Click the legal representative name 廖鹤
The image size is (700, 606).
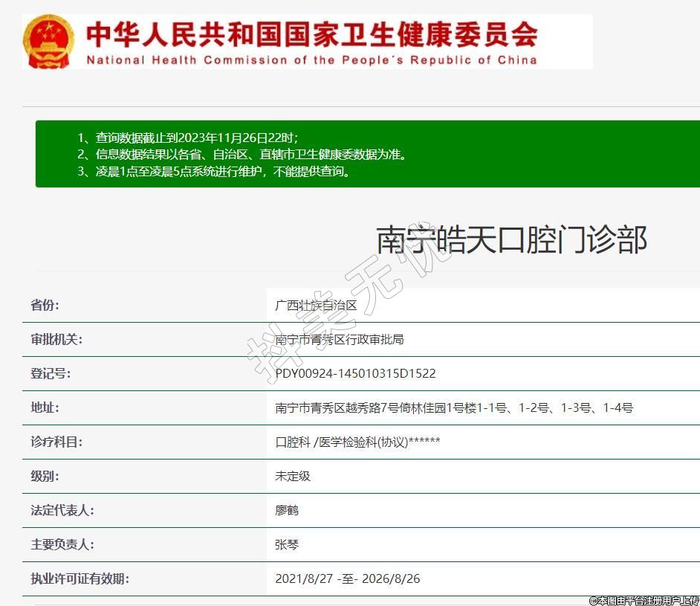click(x=287, y=510)
